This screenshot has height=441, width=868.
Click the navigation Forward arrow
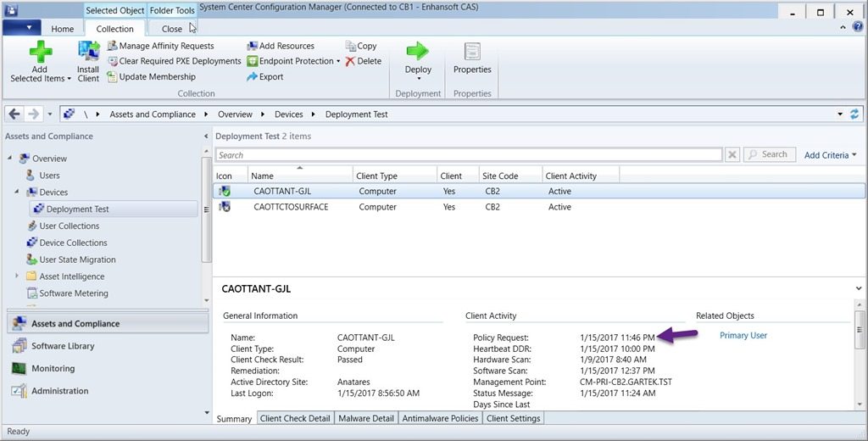pos(33,114)
